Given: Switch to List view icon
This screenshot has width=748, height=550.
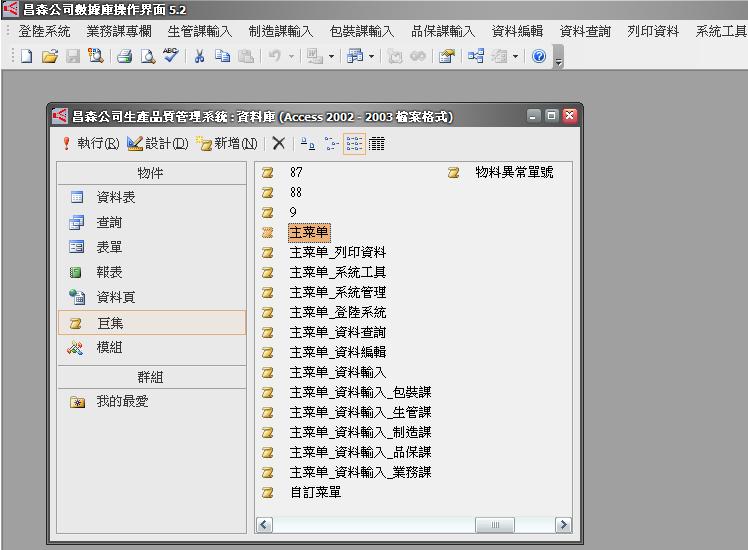Looking at the screenshot, I should [x=354, y=143].
